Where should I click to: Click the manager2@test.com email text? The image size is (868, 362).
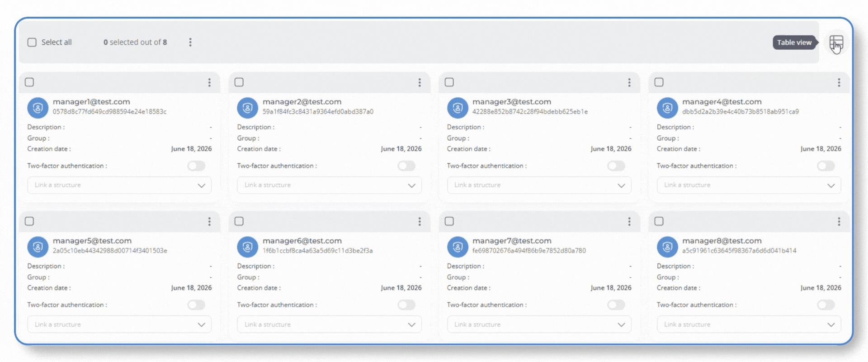coord(302,102)
